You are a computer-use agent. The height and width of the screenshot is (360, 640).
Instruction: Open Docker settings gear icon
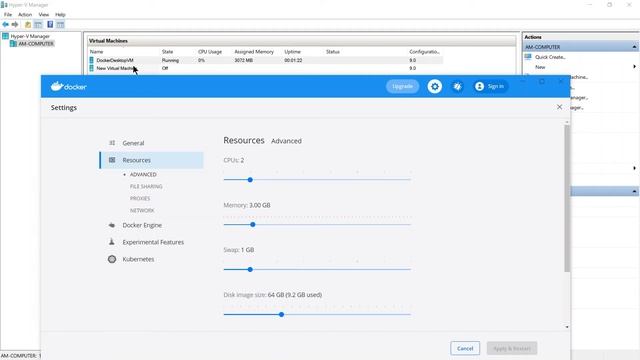point(435,87)
